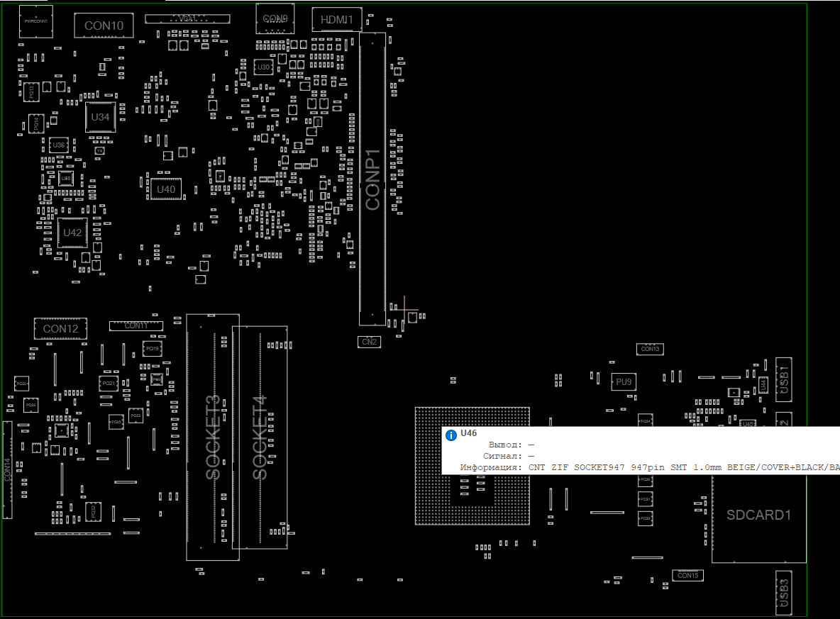The width and height of the screenshot is (840, 619).
Task: Click the USB1 port component
Action: point(783,376)
